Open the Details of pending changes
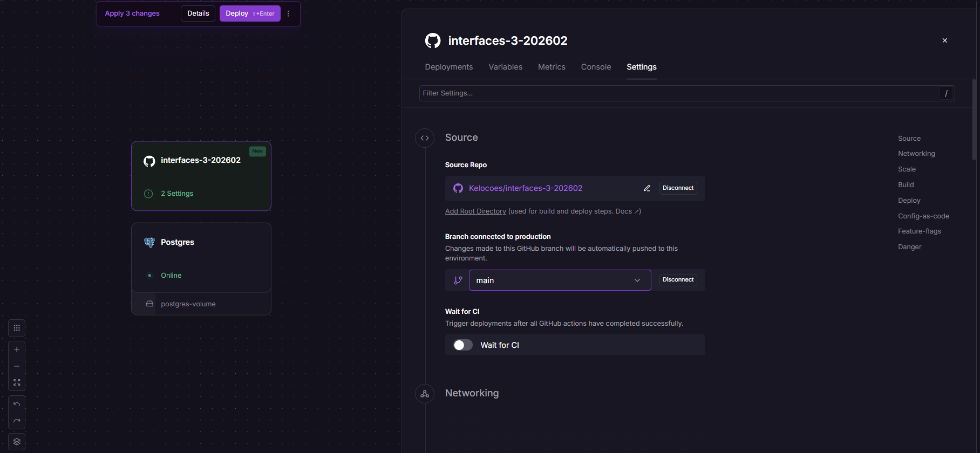Screen dimensions: 980x453 tap(198, 13)
